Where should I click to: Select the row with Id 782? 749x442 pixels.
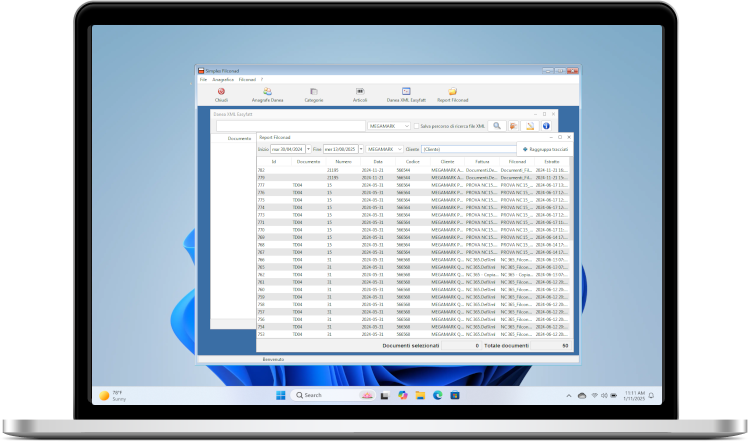coord(413,170)
